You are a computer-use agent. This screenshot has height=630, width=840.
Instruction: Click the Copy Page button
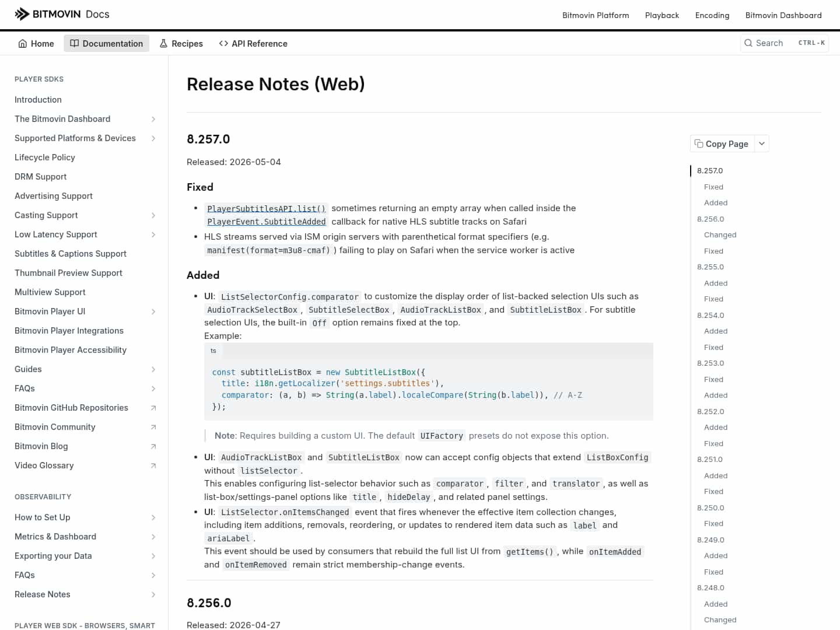(x=722, y=143)
